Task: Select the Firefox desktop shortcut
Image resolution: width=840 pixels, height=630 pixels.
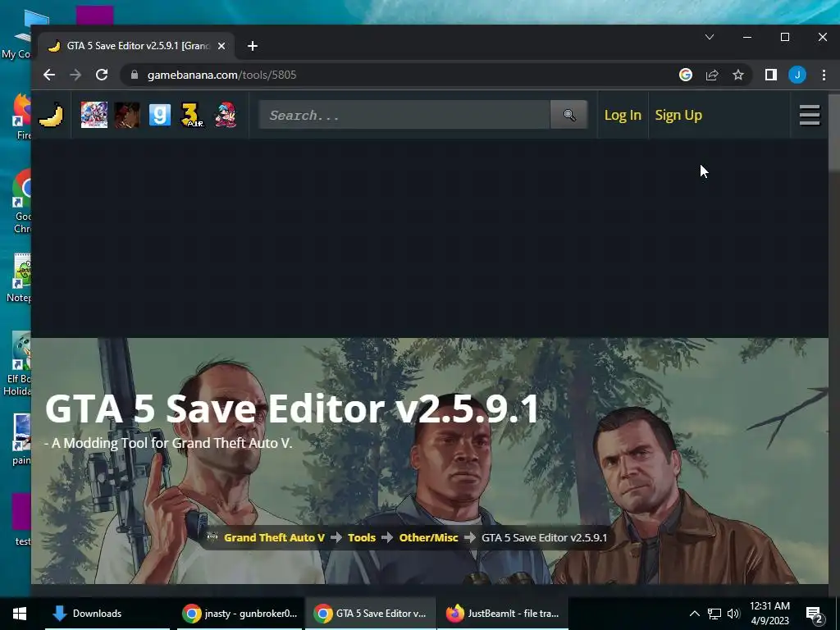Action: [x=21, y=116]
